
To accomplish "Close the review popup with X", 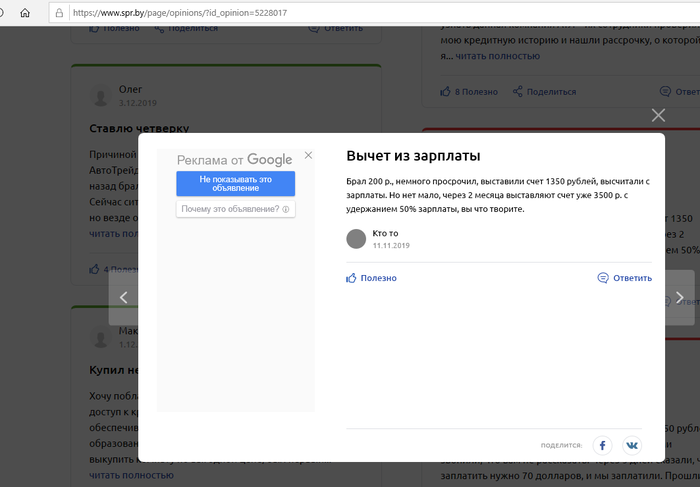I will pos(658,115).
